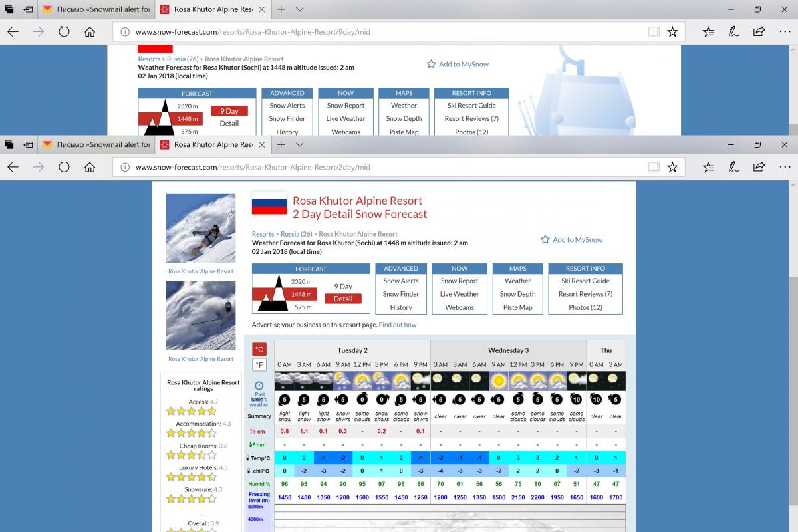The image size is (798, 532).
Task: Open the 9 Day forecast in the front window
Action: [343, 287]
